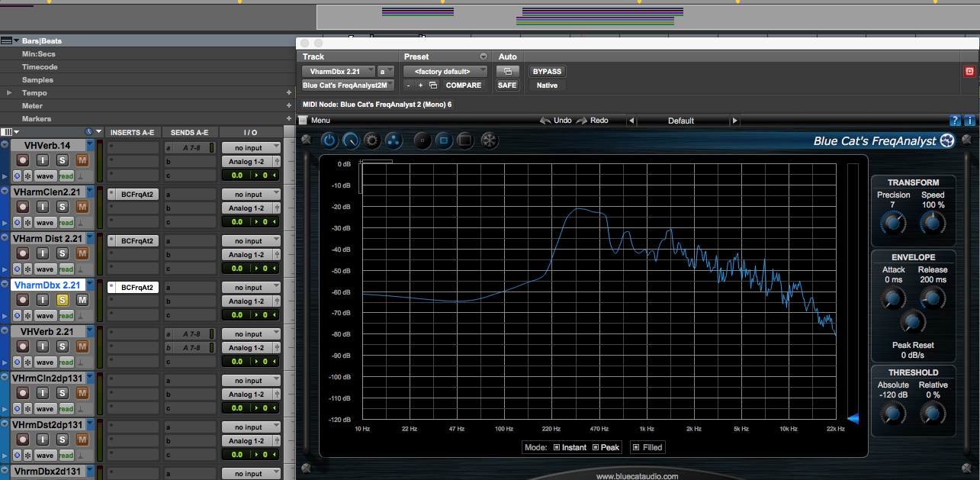Select the large square size icon in plugin toolbar
This screenshot has width=980, height=480.
click(465, 140)
